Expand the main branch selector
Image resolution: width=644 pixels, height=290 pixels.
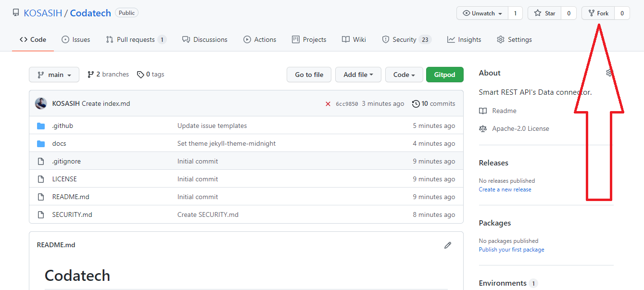point(54,75)
